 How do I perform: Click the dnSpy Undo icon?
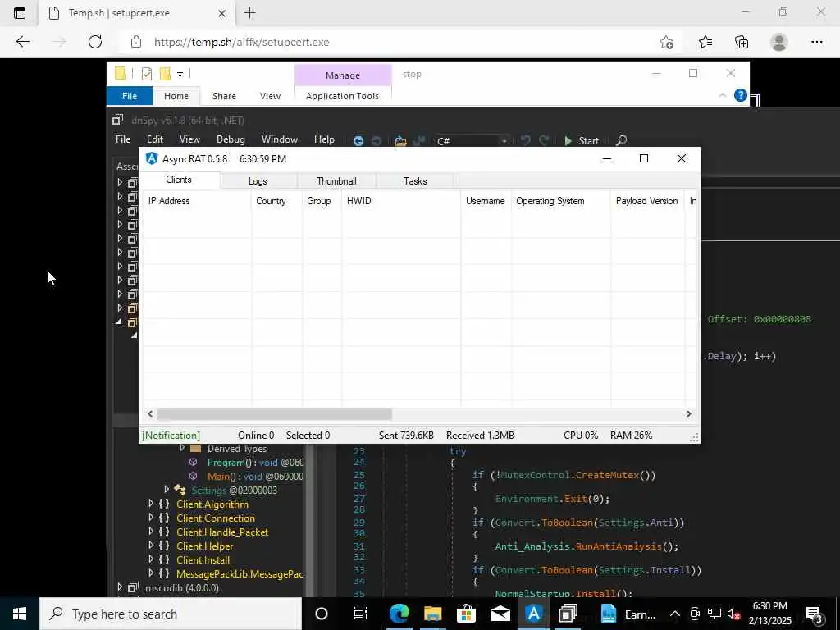(526, 140)
